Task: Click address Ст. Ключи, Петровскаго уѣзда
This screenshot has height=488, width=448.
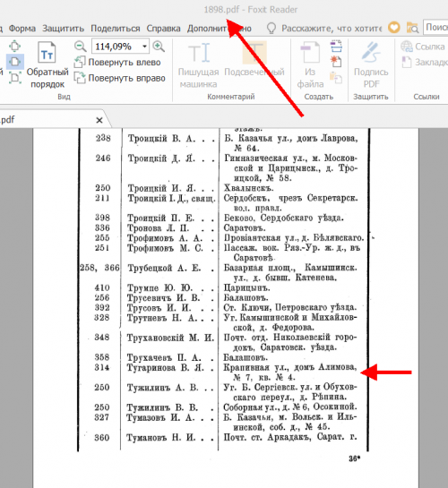Action: (289, 307)
